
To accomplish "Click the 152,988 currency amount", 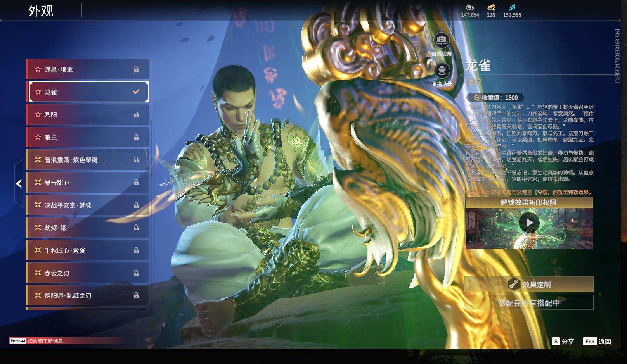I will click(x=512, y=15).
